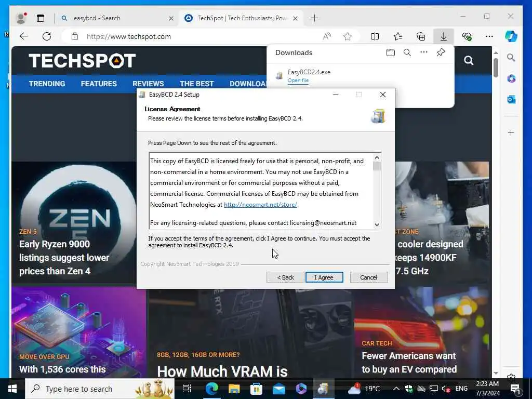Add a sidebar app with plus icon
Screen dimensions: 532x399
511,132
